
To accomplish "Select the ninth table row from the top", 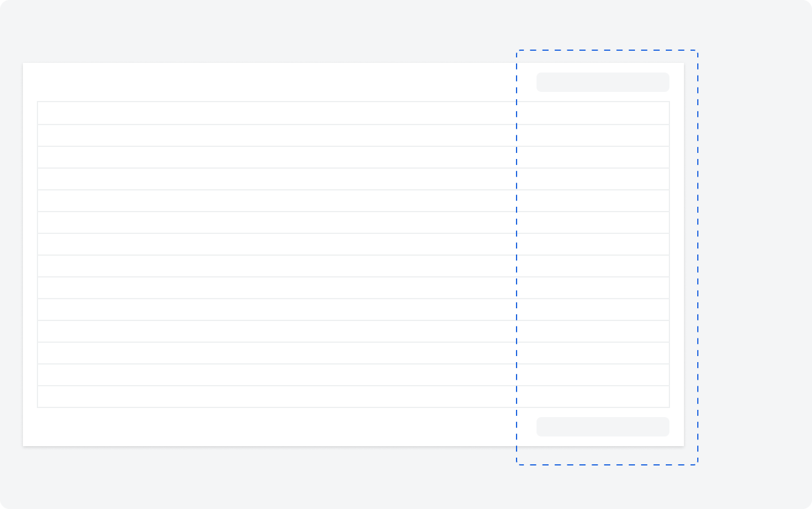I will click(353, 288).
